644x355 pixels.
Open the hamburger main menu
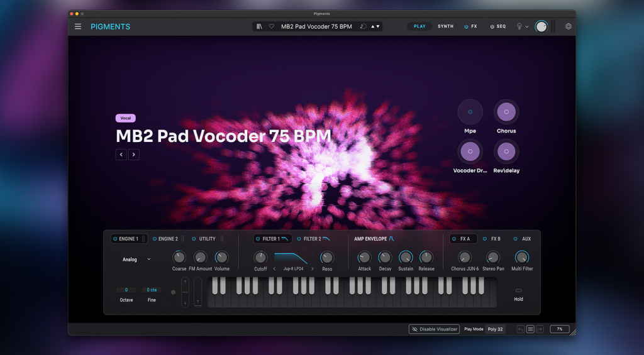pos(77,26)
